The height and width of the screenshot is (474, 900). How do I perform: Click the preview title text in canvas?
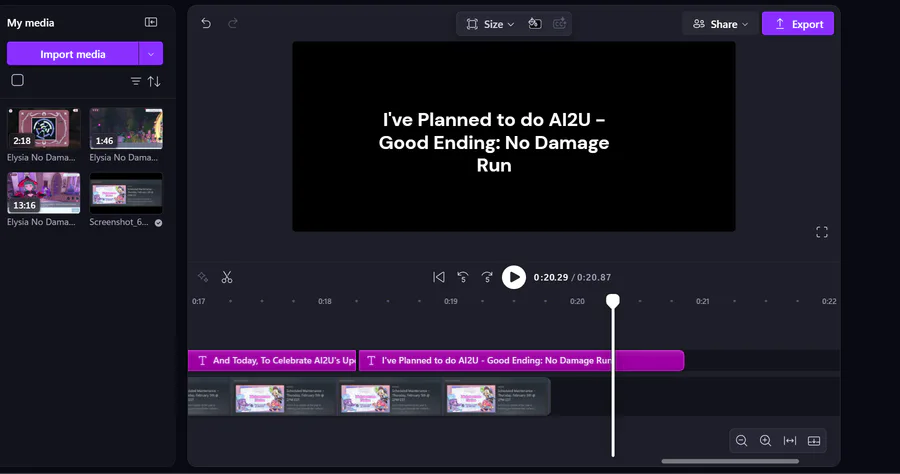click(x=494, y=142)
